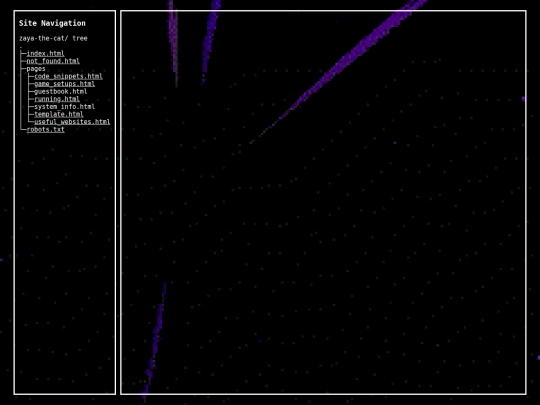Open the index.html link
540x405 pixels.
(45, 53)
